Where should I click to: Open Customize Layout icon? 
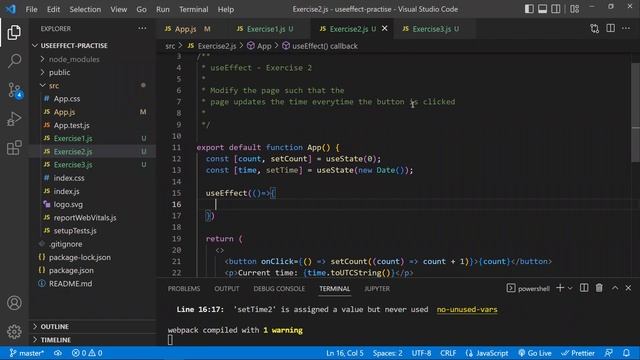(575, 9)
